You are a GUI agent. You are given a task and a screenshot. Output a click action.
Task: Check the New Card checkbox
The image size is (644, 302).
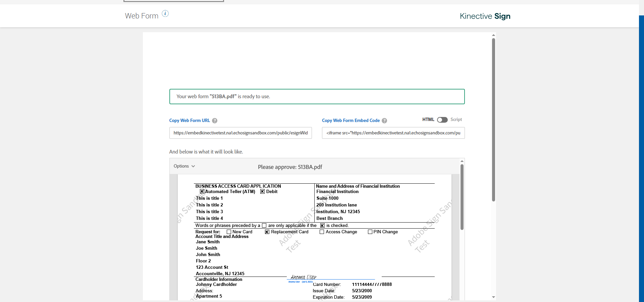[x=229, y=232]
